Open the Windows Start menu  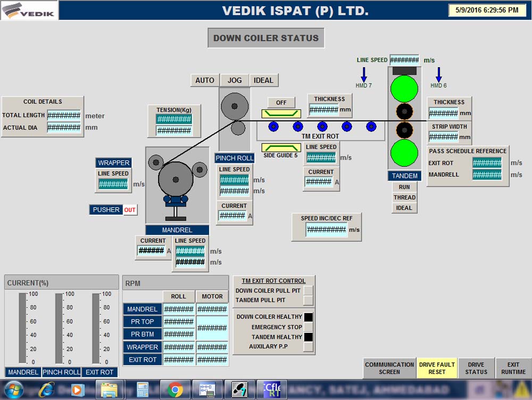point(14,389)
